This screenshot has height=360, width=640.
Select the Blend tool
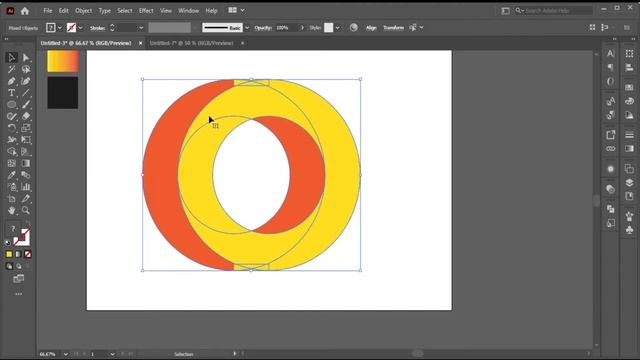pyautogui.click(x=26, y=176)
